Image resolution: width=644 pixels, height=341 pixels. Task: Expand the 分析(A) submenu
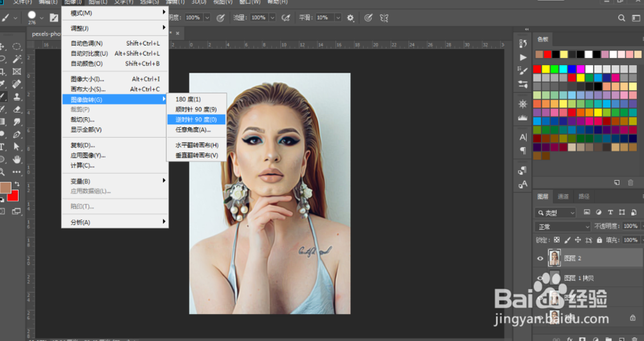115,222
